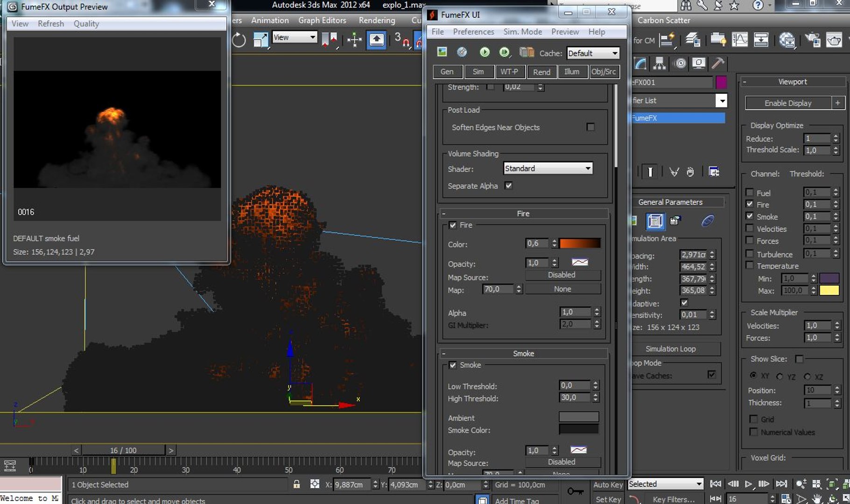Open the FumeFX UI File menu
The width and height of the screenshot is (850, 504).
(438, 32)
